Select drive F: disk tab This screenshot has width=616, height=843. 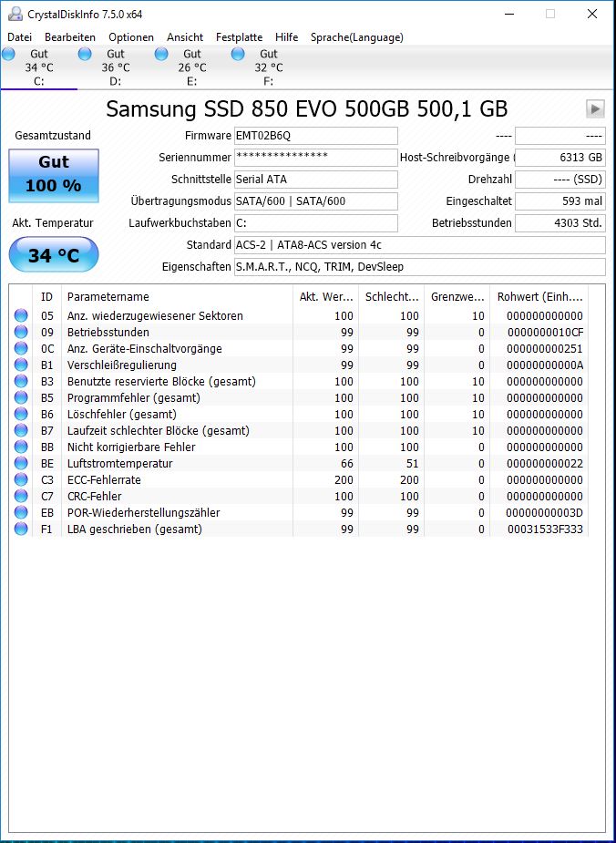coord(268,67)
